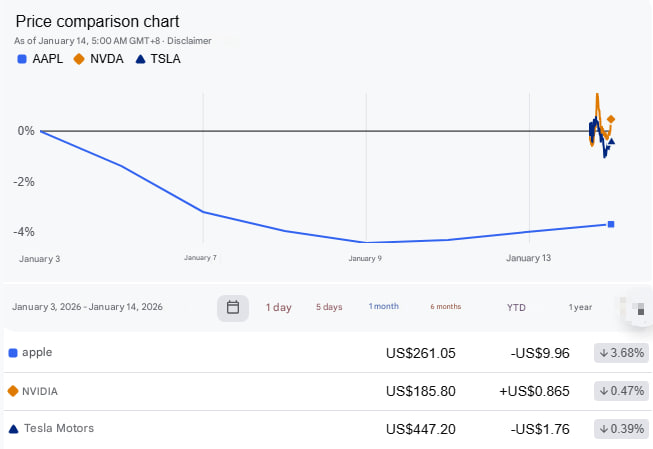This screenshot has width=653, height=449.
Task: Click the TSLA navy triangle legend marker
Action: coord(140,59)
